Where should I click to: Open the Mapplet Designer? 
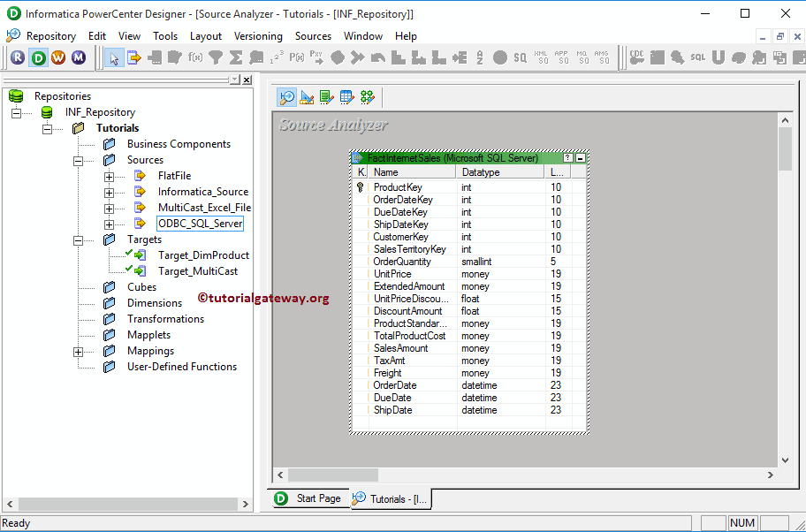point(346,97)
